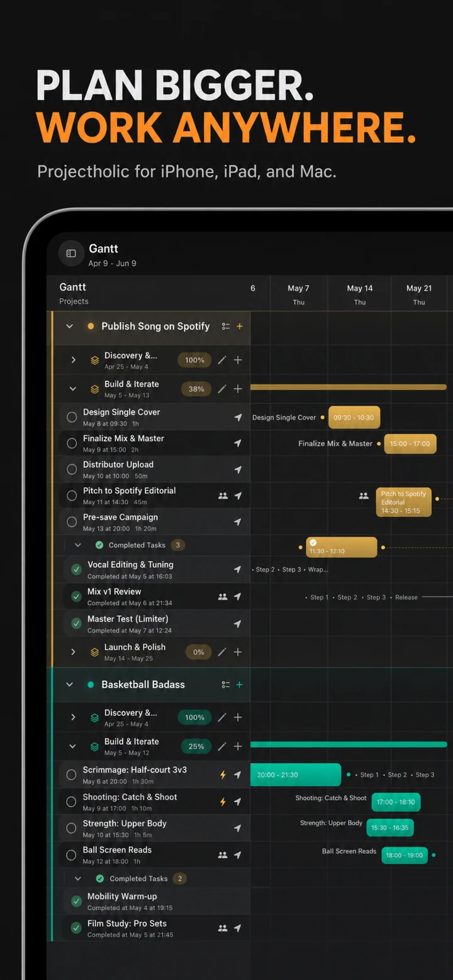The width and height of the screenshot is (453, 980).
Task: Select the May 7 Thu column header
Action: coord(298,294)
